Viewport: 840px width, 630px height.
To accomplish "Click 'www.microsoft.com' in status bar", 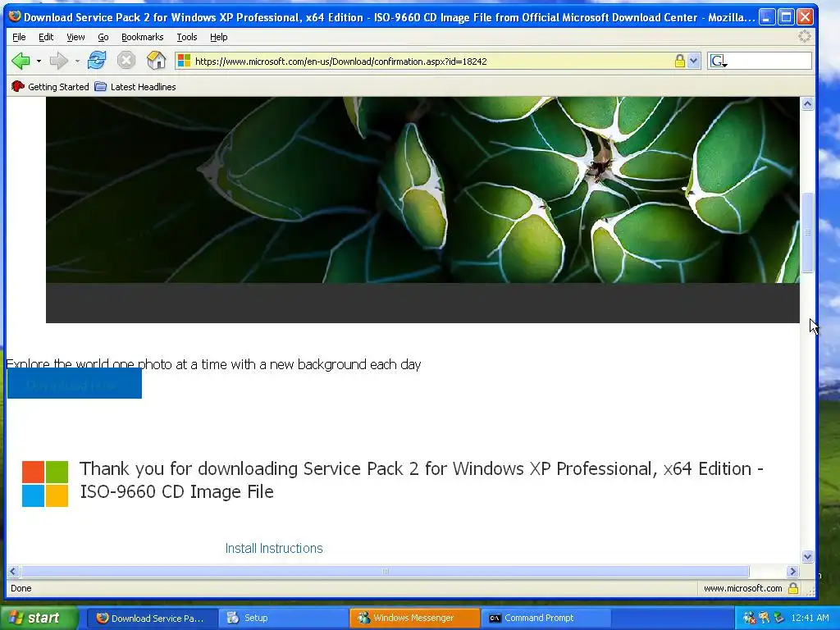I will tap(742, 588).
